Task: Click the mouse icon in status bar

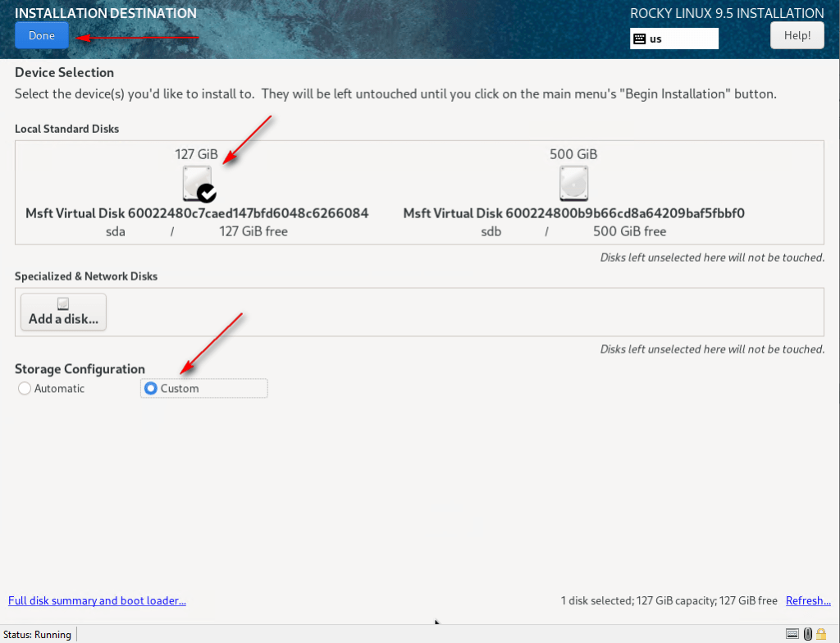Action: coord(807,634)
